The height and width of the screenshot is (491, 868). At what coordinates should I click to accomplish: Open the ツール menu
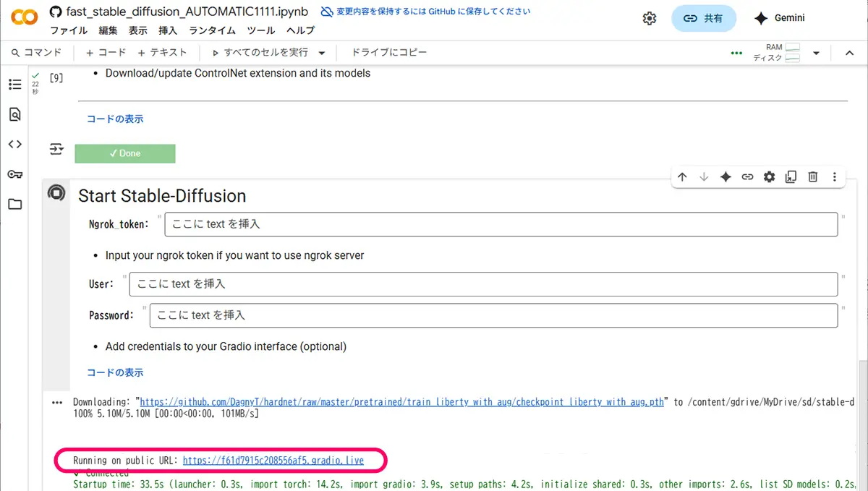click(x=261, y=30)
